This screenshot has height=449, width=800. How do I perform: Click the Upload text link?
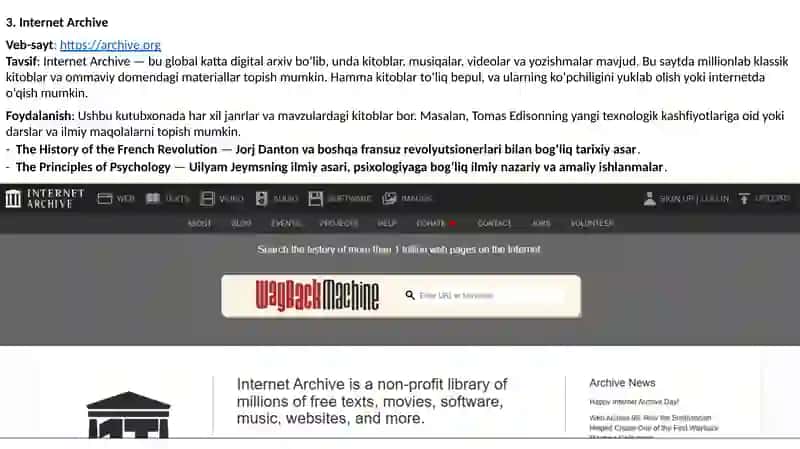click(772, 198)
